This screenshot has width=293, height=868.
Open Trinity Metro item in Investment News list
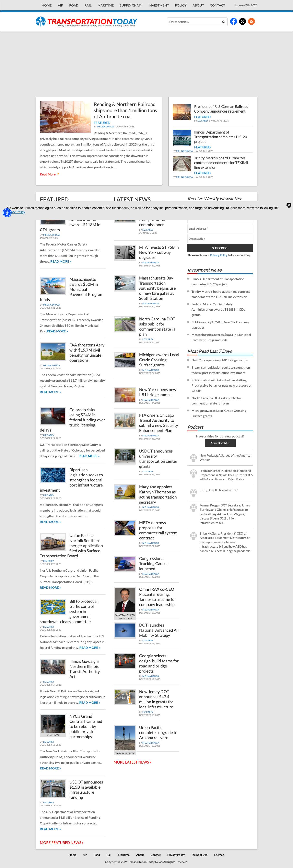(221, 294)
